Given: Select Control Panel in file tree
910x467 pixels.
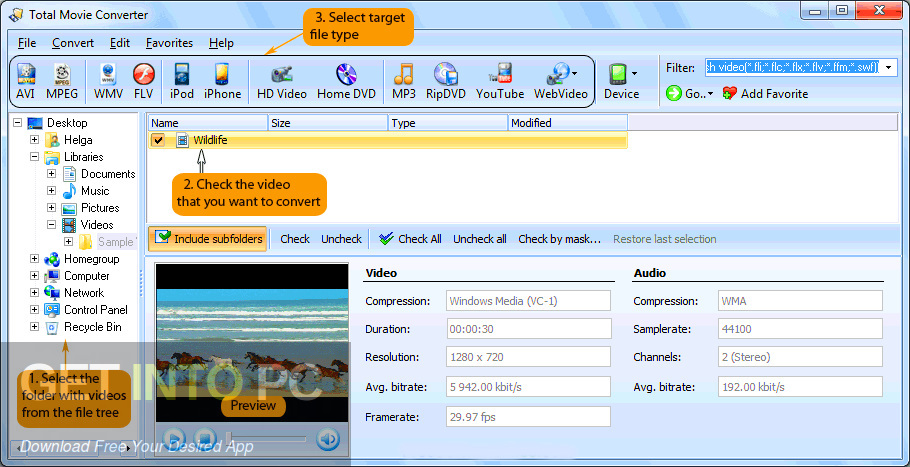Looking at the screenshot, I should pyautogui.click(x=96, y=310).
